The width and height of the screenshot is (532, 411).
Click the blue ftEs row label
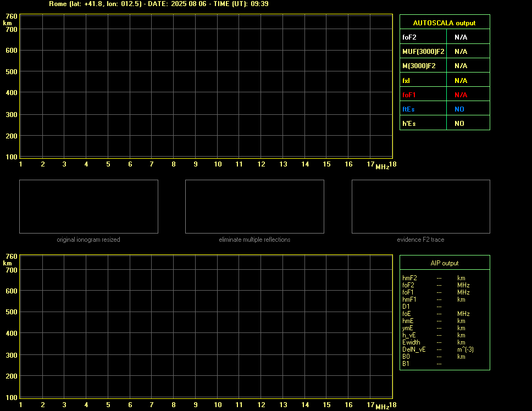[408, 109]
